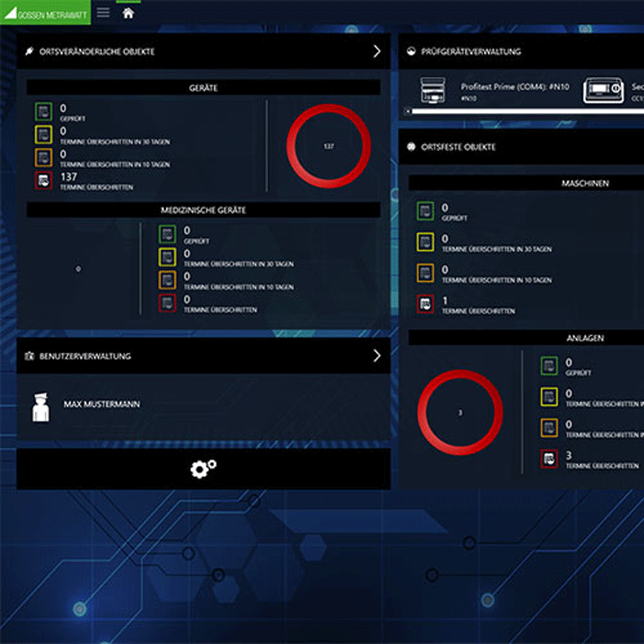The image size is (644, 644).
Task: Click red overdue icon under Maschinen
Action: click(425, 304)
